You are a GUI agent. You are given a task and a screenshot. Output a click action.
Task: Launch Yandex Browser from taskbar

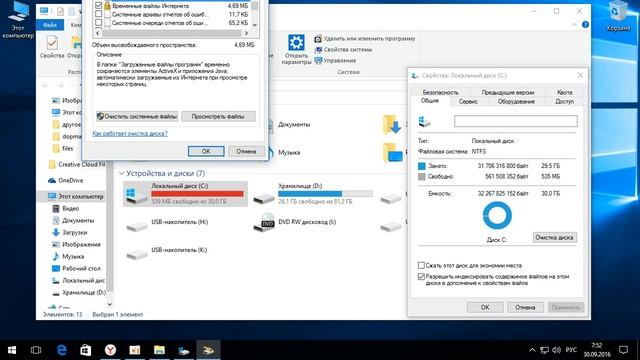110,350
